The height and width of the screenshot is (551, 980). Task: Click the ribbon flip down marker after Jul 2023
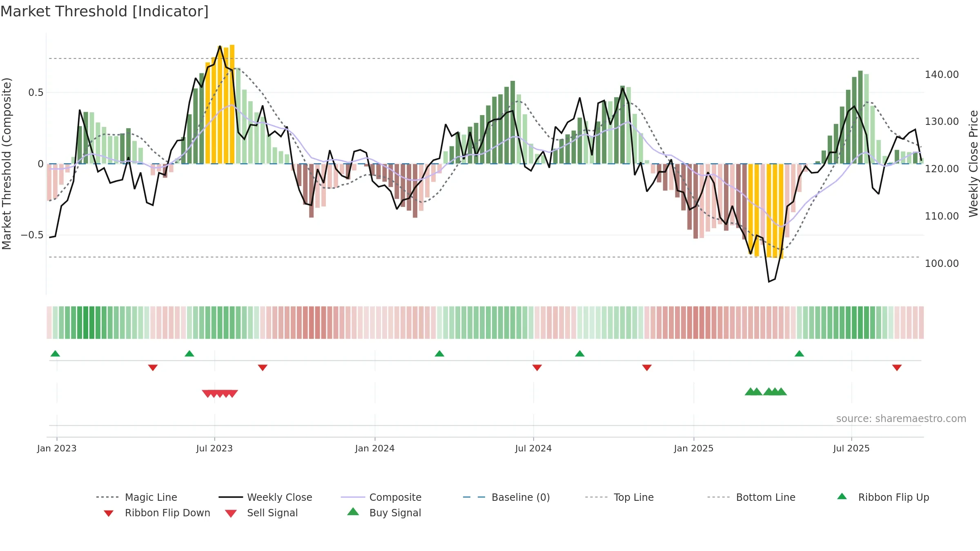click(x=263, y=368)
